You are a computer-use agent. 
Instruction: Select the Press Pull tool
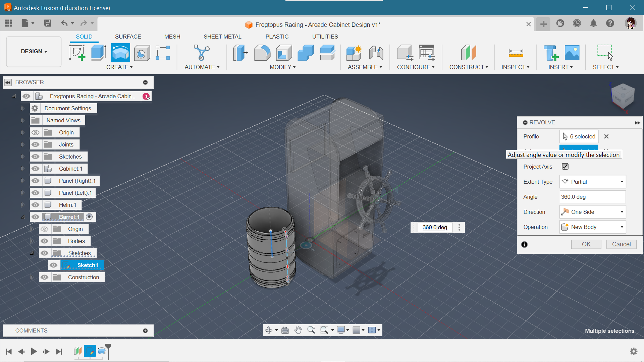pyautogui.click(x=240, y=53)
